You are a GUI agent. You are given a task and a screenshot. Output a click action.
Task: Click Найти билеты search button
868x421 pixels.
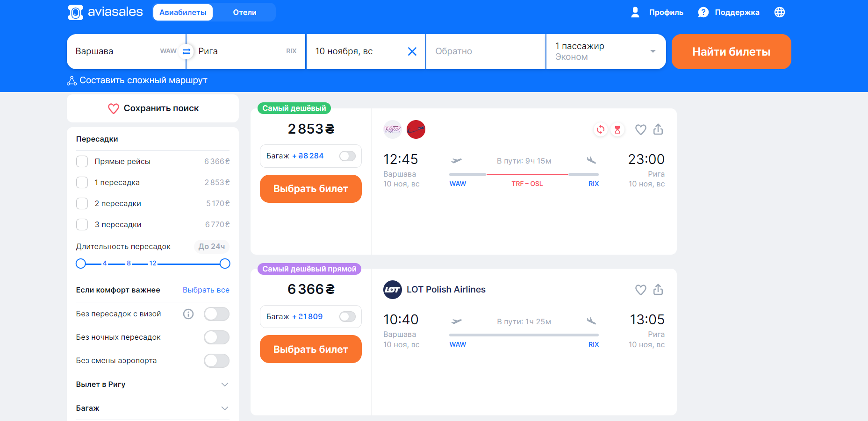pyautogui.click(x=731, y=51)
